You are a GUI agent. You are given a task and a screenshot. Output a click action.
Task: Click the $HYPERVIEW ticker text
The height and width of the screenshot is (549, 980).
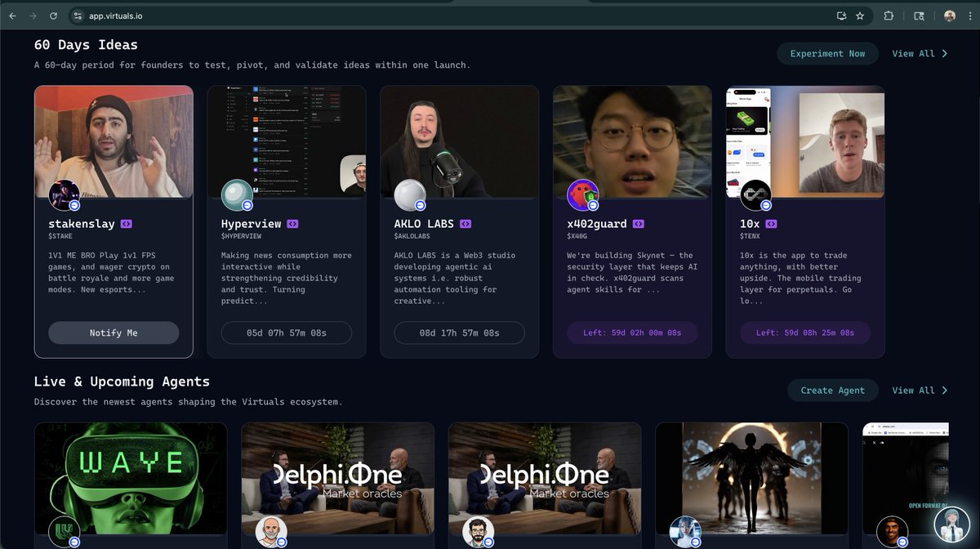tap(242, 236)
